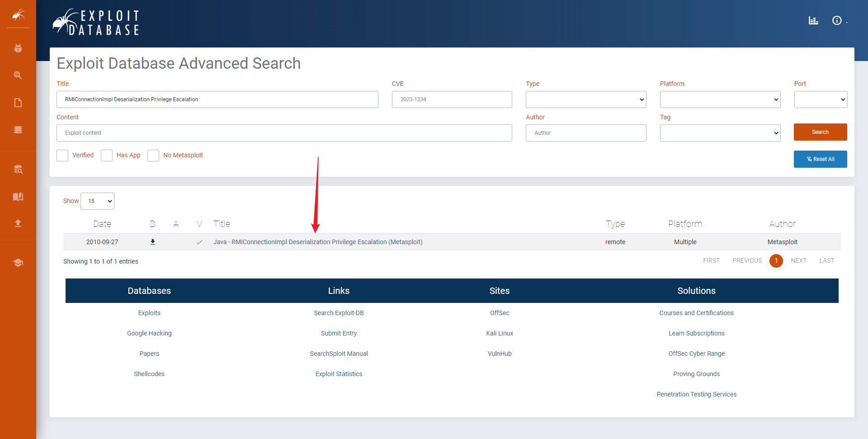Open SearchSploit Manual footer link
The image size is (868, 439).
(x=339, y=354)
